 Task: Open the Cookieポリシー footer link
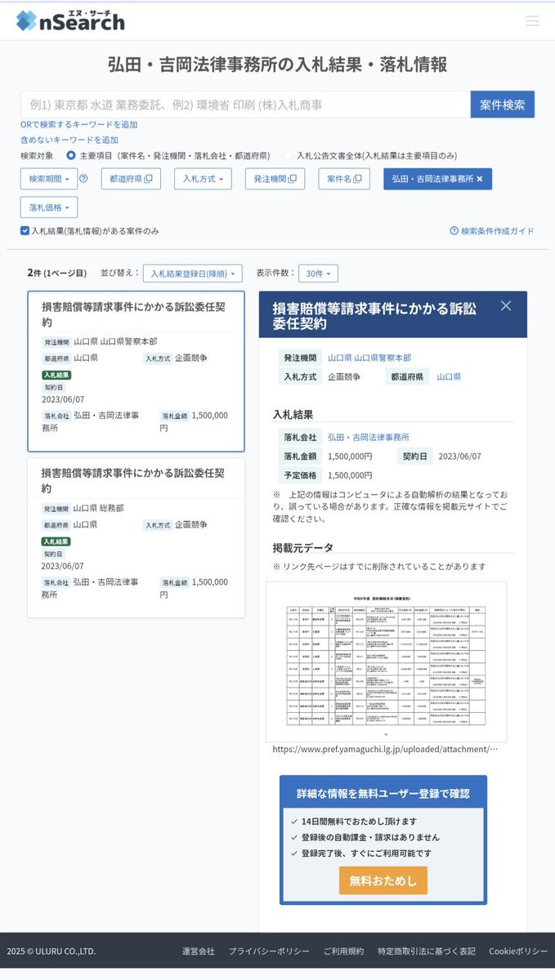click(518, 951)
